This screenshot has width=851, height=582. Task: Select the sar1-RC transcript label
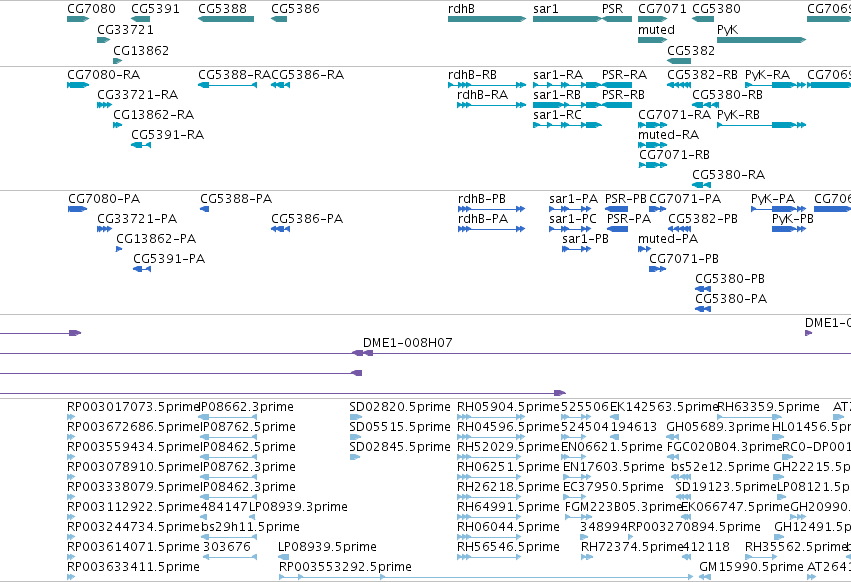click(x=557, y=115)
